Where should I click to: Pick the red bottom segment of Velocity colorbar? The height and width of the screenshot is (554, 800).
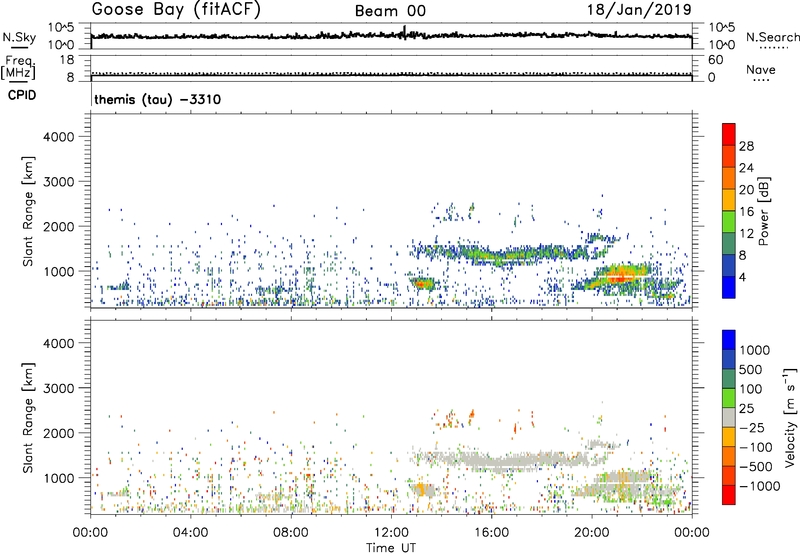(729, 495)
